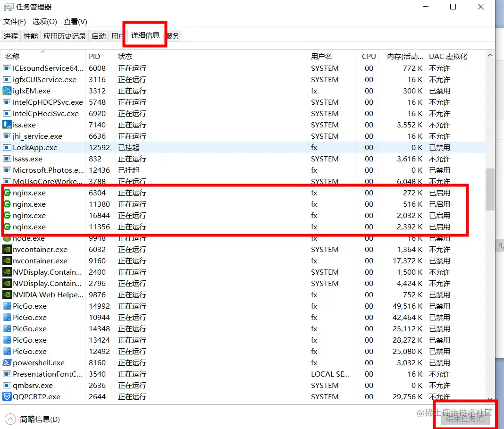The height and width of the screenshot is (429, 504).
Task: Click the IntelCpHDCPSvc.exe icon
Action: pos(7,102)
